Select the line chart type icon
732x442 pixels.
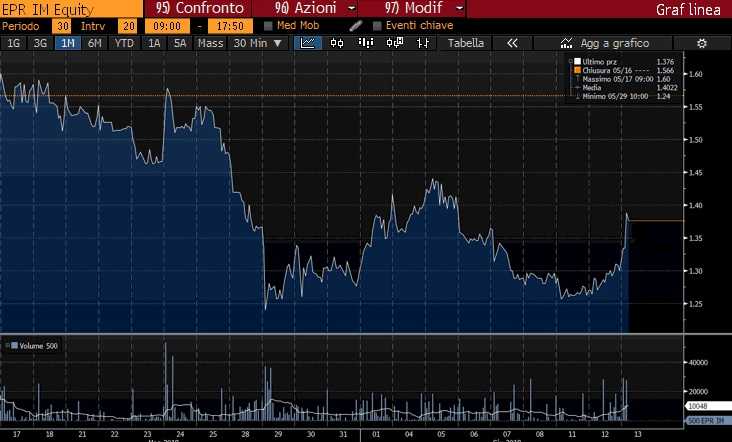[x=308, y=43]
